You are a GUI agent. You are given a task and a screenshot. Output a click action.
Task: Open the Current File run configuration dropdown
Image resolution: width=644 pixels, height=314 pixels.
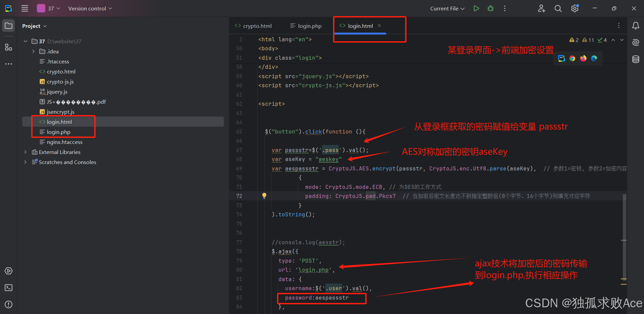[447, 8]
